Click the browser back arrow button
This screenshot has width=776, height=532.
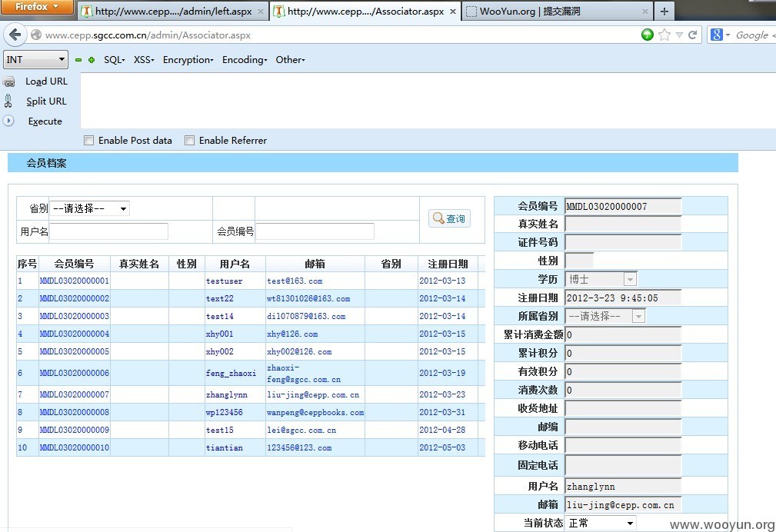coord(15,35)
